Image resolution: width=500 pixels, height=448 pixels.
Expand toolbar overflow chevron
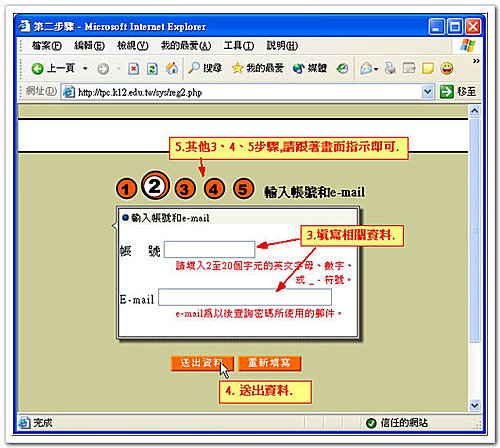pyautogui.click(x=476, y=61)
